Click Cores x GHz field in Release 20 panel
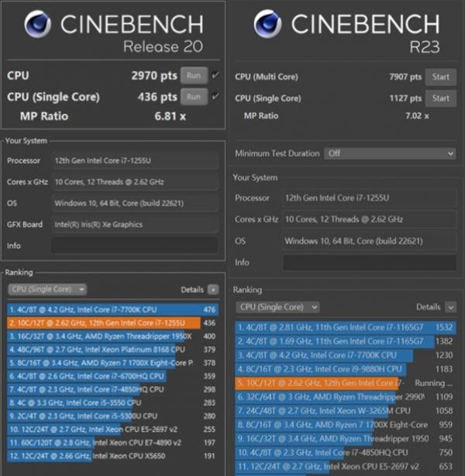The width and height of the screenshot is (465, 476). point(135,182)
